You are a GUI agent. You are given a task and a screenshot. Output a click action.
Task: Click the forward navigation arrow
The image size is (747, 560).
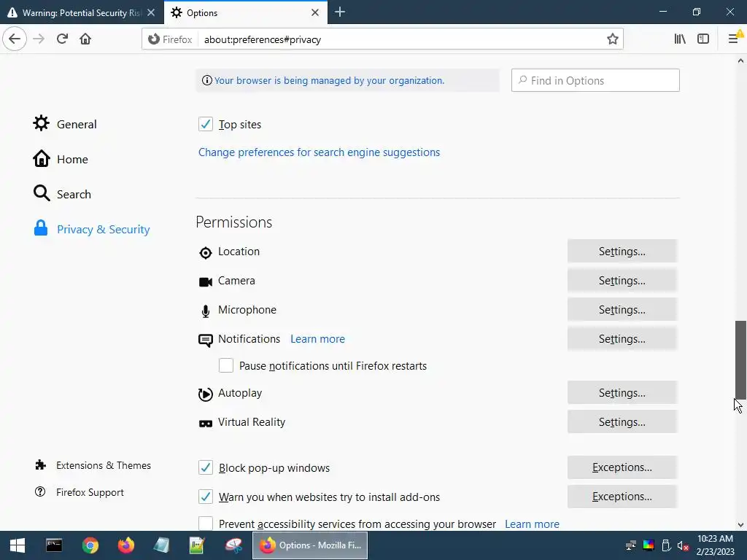pyautogui.click(x=39, y=39)
